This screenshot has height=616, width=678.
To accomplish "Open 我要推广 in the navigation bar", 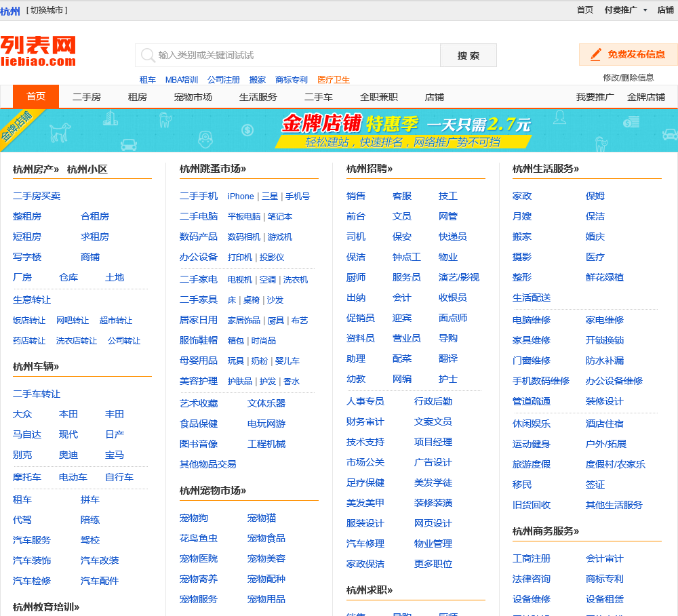I will pyautogui.click(x=595, y=97).
